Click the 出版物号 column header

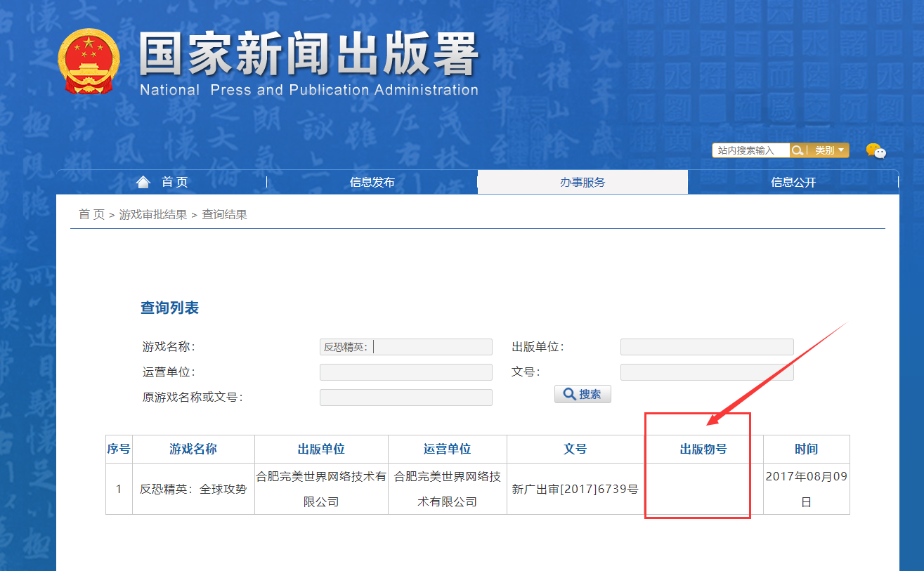(703, 449)
